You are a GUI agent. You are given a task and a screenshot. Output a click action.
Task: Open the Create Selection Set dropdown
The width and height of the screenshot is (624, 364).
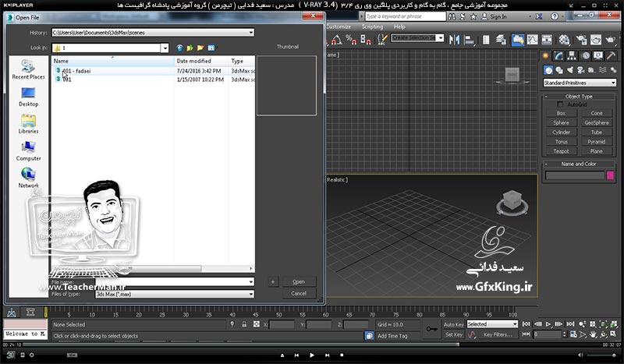(x=440, y=37)
